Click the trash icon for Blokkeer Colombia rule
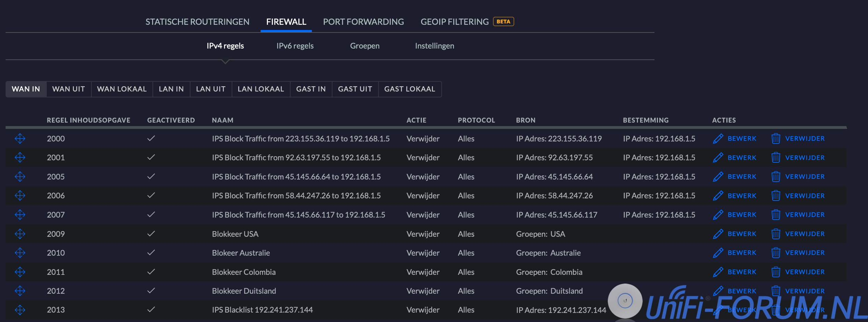868x322 pixels. tap(776, 272)
